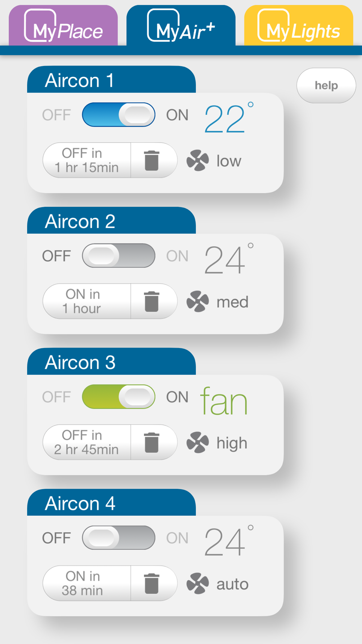Turn off the Aircon 1 power switch
The height and width of the screenshot is (644, 362).
point(119,114)
